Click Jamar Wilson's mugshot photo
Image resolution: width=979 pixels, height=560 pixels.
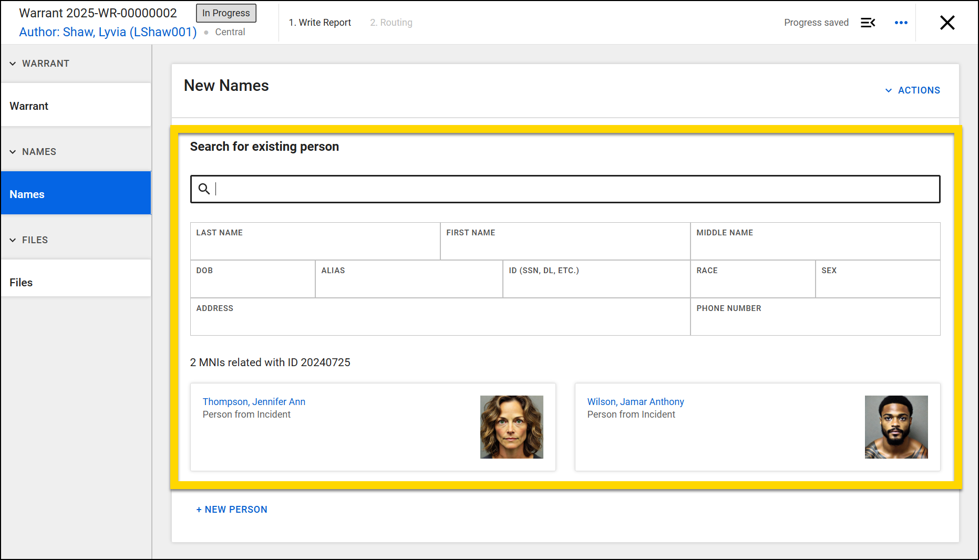point(896,427)
